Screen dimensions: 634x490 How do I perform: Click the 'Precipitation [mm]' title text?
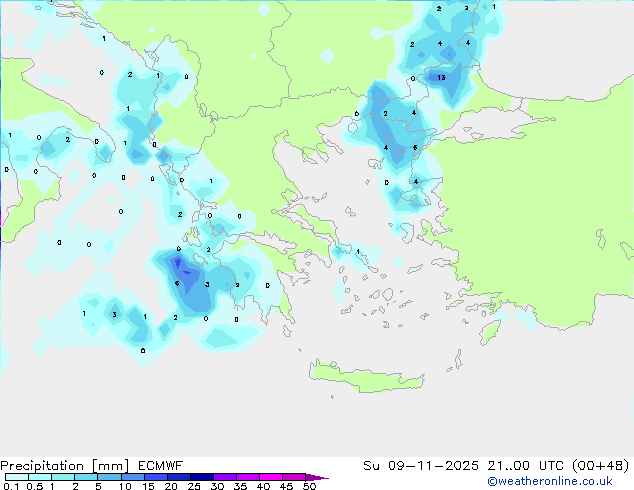(65, 466)
